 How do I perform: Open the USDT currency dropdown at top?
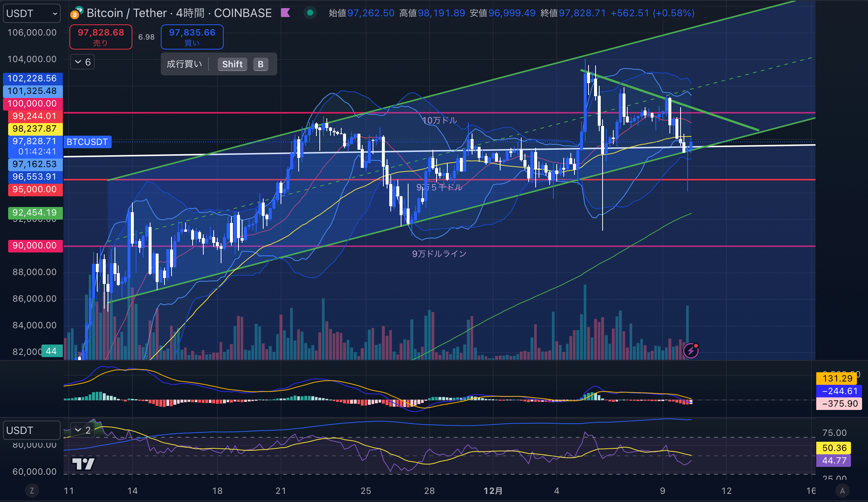pyautogui.click(x=32, y=13)
